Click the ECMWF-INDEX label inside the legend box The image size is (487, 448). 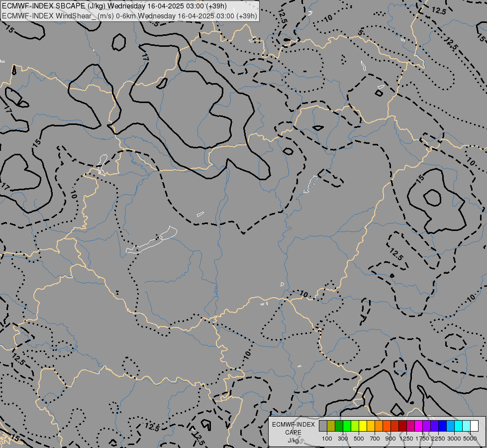click(x=293, y=425)
